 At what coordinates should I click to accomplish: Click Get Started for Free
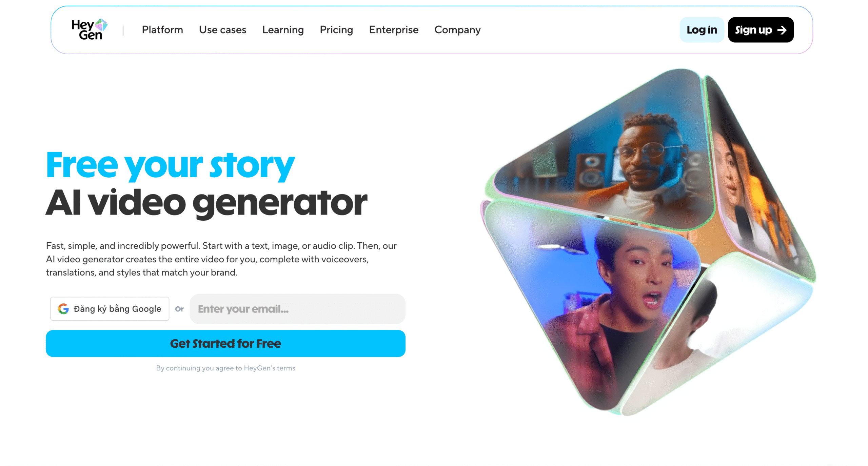click(x=225, y=343)
